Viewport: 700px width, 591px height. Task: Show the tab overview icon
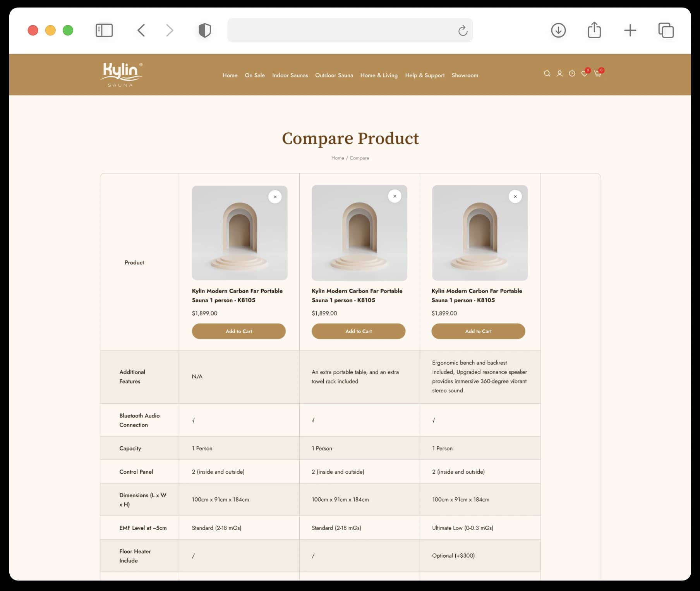click(666, 30)
